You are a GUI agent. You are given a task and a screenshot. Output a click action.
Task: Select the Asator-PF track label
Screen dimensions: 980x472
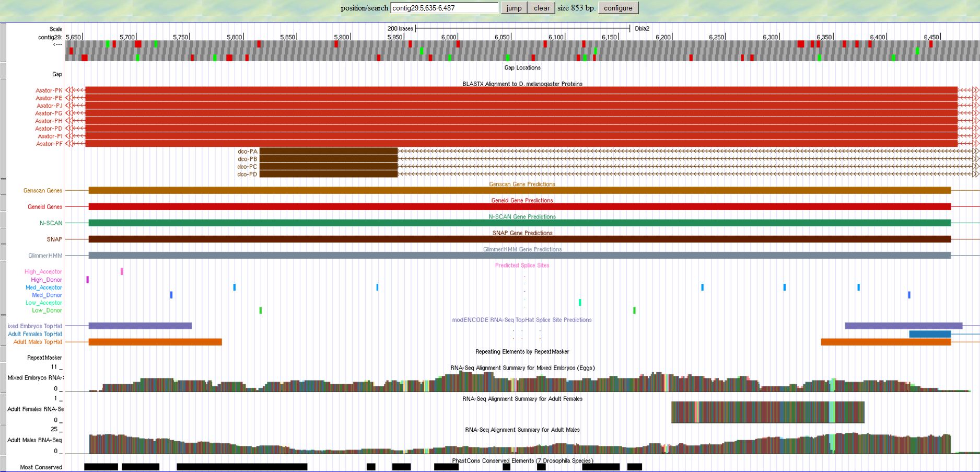point(49,144)
